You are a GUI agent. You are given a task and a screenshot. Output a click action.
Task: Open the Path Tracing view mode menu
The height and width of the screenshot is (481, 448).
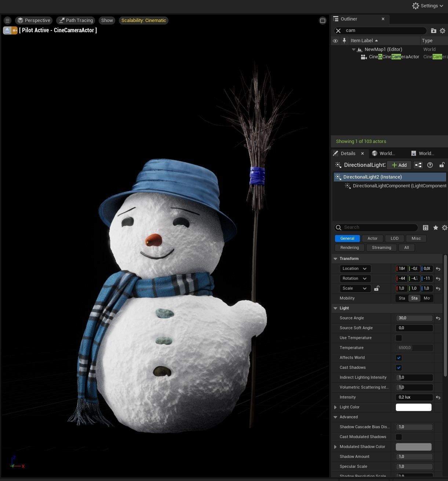pyautogui.click(x=76, y=21)
